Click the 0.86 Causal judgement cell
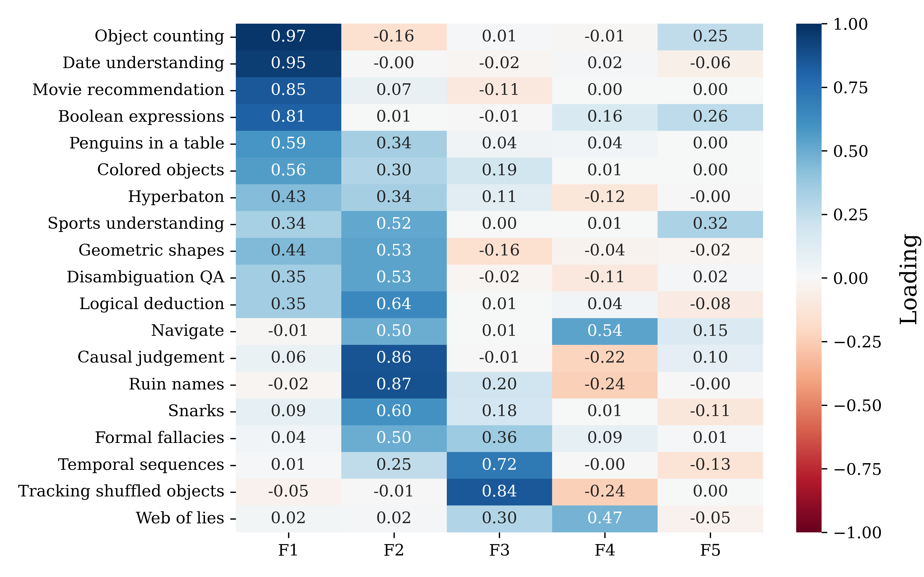This screenshot has height=577, width=924. 394,358
